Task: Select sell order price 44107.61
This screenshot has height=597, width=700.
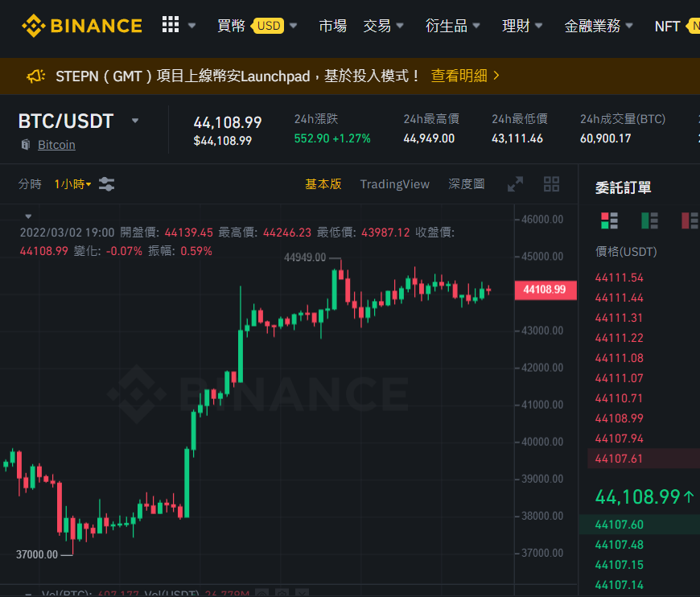Action: click(x=619, y=458)
